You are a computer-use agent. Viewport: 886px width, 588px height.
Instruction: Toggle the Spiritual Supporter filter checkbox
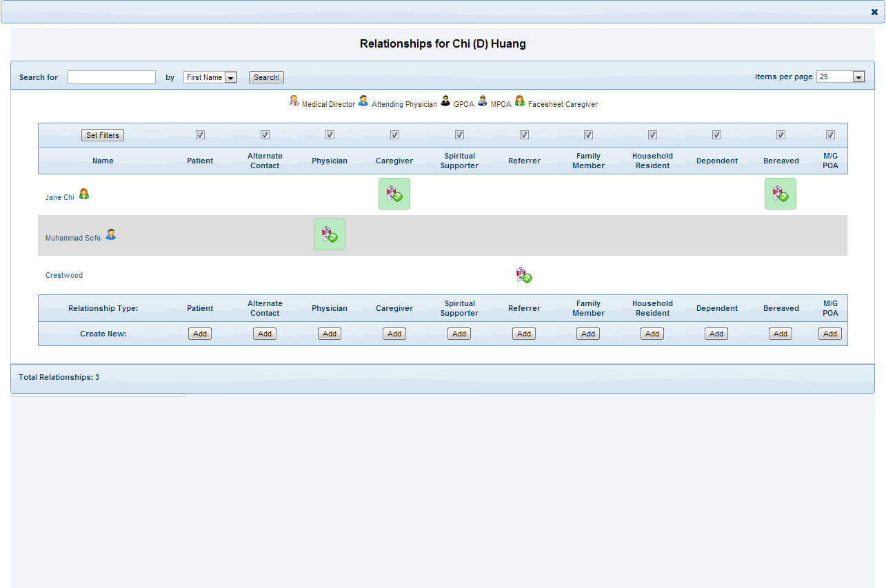click(x=459, y=135)
